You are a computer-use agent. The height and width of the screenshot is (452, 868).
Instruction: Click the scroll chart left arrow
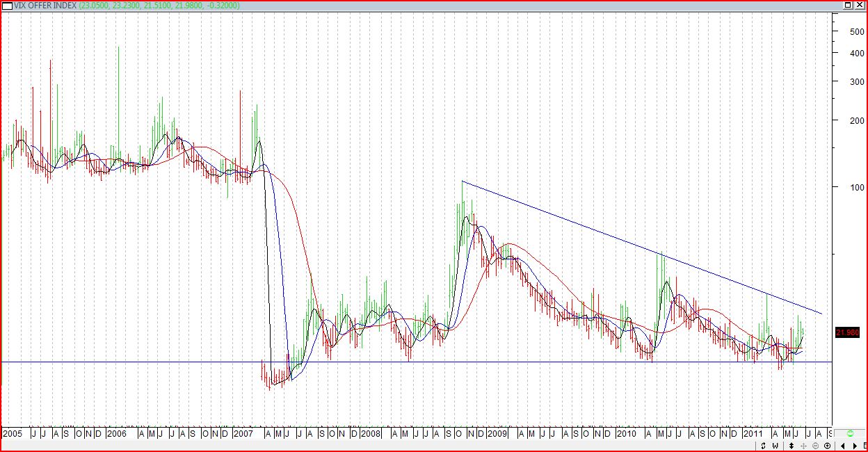[x=843, y=445]
